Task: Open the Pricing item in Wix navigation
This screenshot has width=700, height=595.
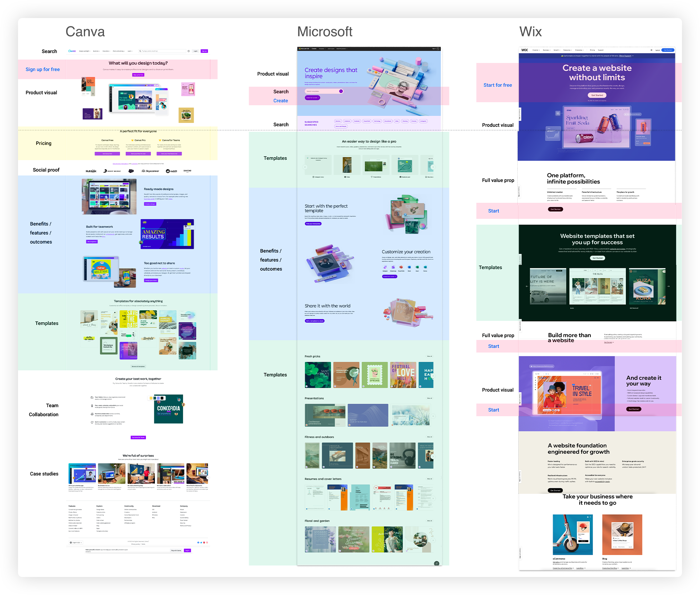Action: click(x=592, y=50)
